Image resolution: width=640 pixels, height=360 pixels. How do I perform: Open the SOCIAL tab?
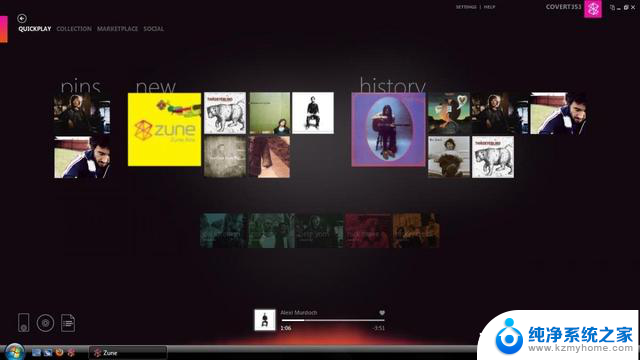pos(153,29)
